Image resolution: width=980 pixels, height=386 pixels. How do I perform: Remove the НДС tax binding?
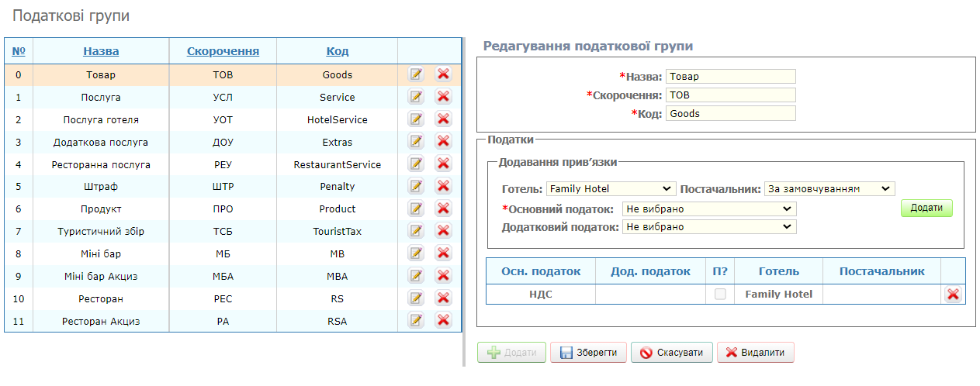pyautogui.click(x=953, y=294)
